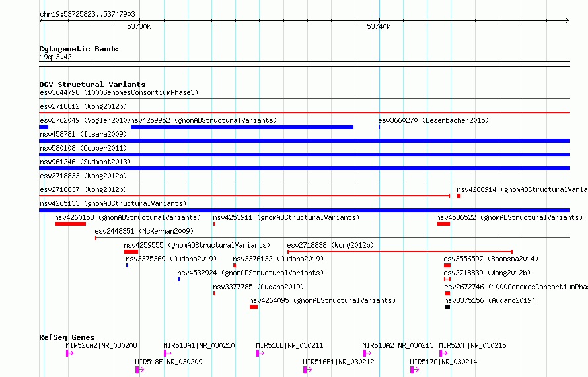Open the MIR518A1|NR_030210 gene label
Screen dimensions: 588x377
(199, 345)
